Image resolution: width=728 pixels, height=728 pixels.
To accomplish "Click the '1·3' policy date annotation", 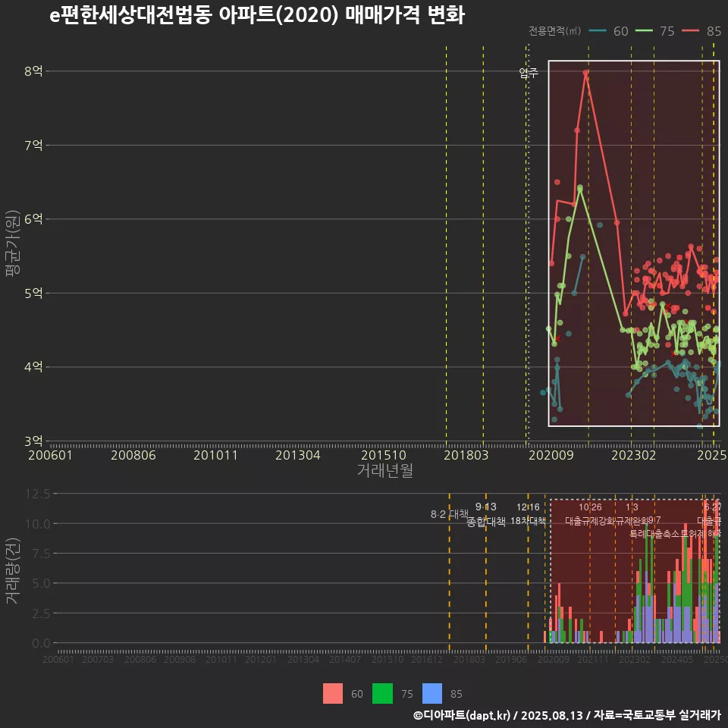I will [632, 507].
